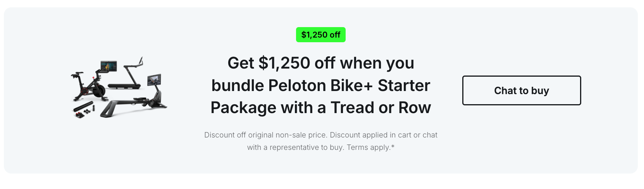Click the Bike+ touchscreen display
Image resolution: width=644 pixels, height=189 pixels.
[108, 67]
